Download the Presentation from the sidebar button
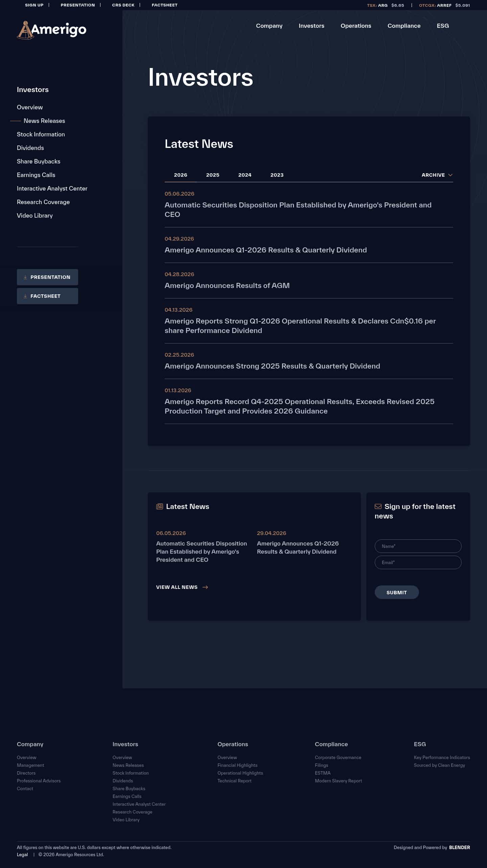 47,277
